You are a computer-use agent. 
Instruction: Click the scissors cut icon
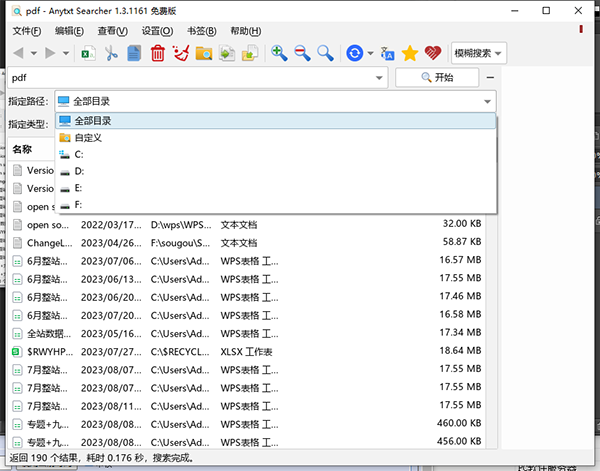(112, 53)
